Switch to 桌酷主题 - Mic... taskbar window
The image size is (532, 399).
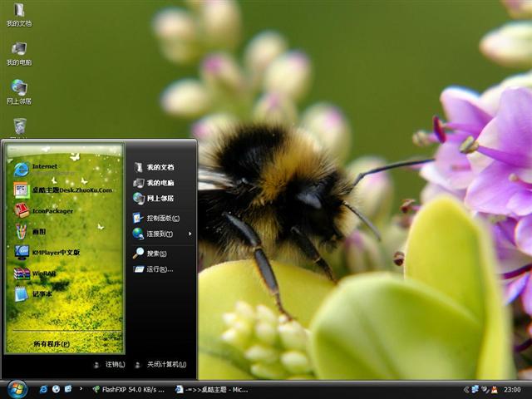[212, 390]
